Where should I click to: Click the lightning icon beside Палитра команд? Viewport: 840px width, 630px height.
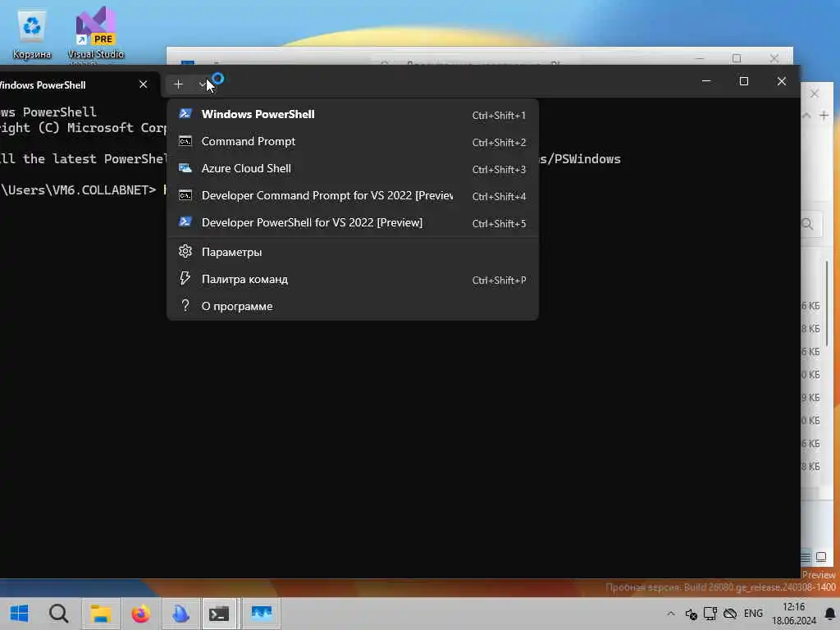185,278
